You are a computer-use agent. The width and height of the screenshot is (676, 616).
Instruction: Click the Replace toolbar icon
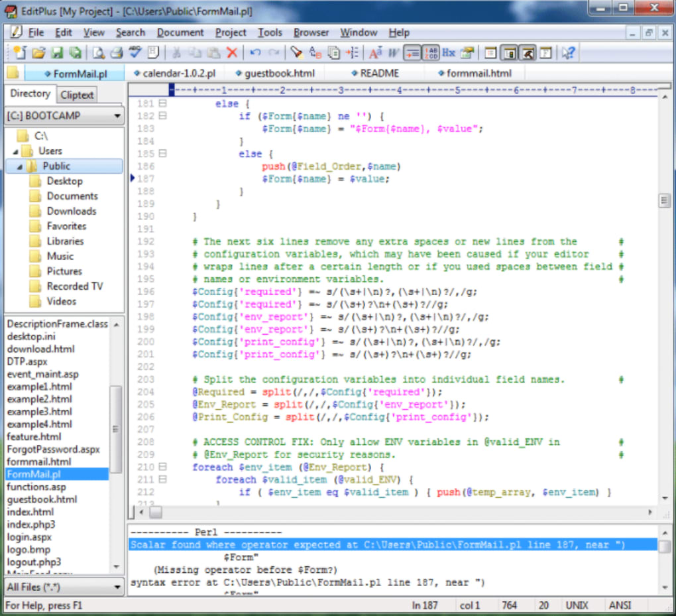coord(315,52)
